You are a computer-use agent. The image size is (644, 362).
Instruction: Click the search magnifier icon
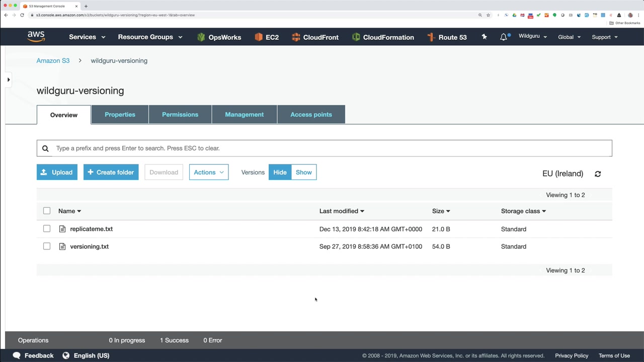(x=45, y=148)
